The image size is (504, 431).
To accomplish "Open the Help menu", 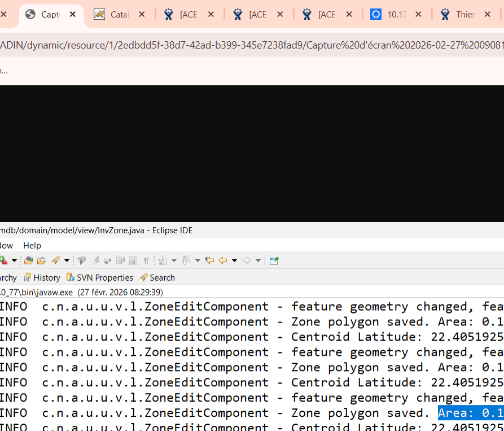I will tap(32, 245).
